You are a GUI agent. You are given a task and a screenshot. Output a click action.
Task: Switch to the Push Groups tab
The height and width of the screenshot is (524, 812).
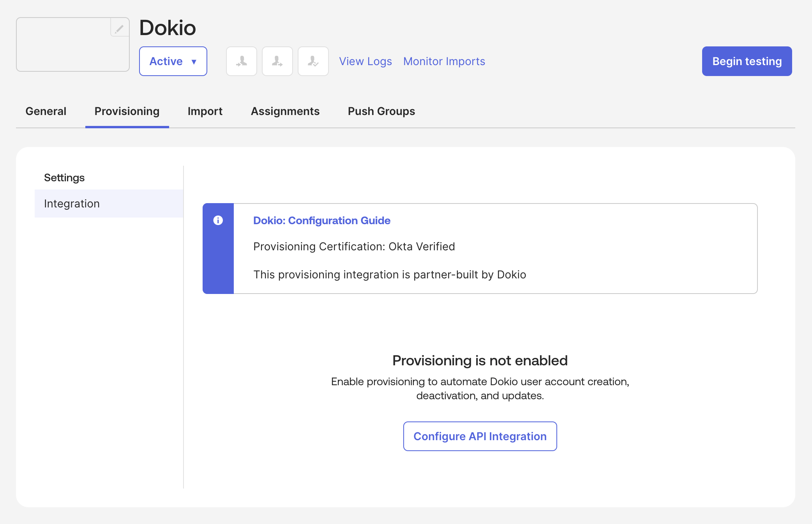(381, 111)
